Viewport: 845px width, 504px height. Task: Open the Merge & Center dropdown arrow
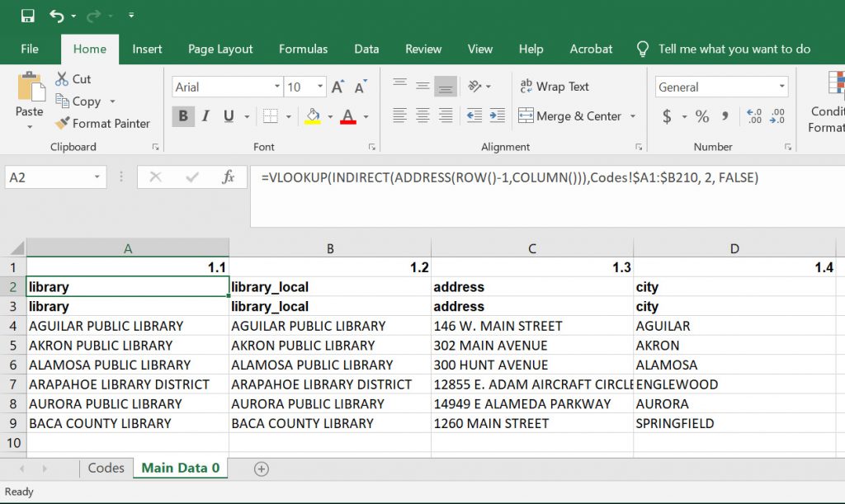click(633, 116)
